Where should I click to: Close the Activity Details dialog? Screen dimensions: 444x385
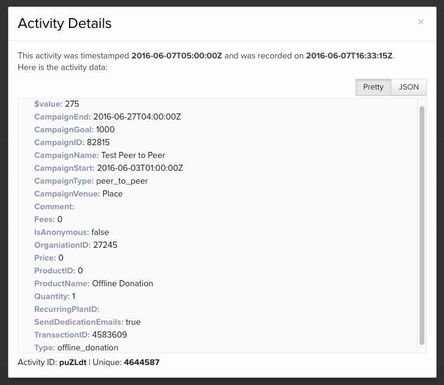coord(421,22)
